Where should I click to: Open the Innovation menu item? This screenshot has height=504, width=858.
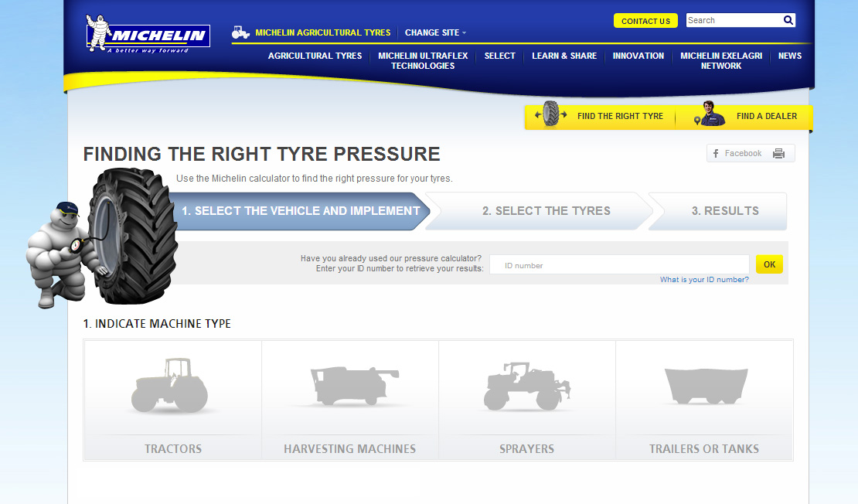coord(638,56)
